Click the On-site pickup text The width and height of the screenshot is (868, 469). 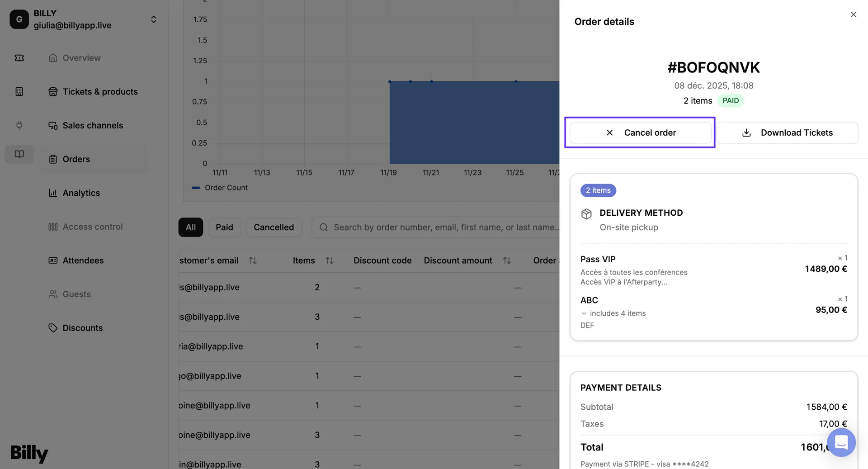[629, 227]
